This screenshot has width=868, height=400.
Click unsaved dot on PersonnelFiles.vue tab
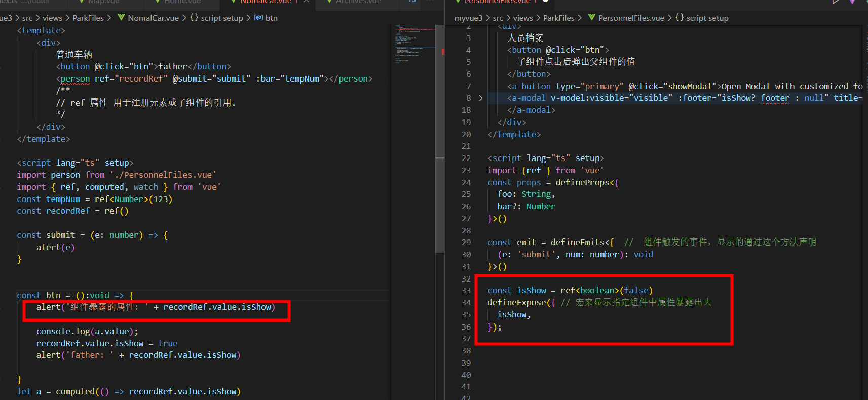coord(546,2)
